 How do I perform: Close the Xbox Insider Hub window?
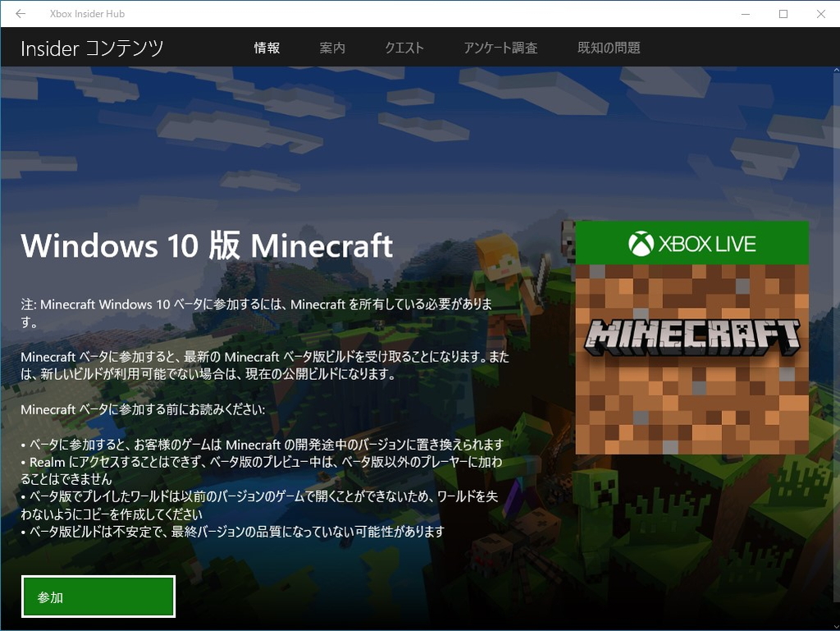[820, 14]
